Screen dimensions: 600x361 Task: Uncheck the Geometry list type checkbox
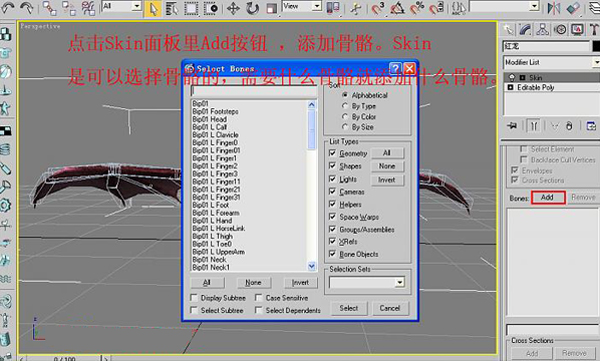pyautogui.click(x=333, y=153)
